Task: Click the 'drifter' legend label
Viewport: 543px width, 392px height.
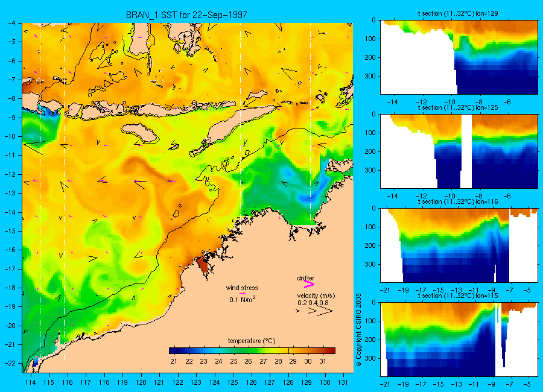Action: pos(305,278)
